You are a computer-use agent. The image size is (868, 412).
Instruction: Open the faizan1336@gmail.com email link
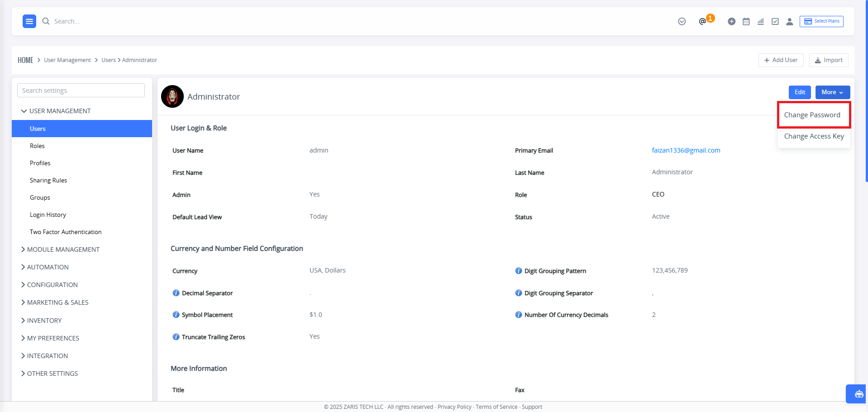(686, 150)
